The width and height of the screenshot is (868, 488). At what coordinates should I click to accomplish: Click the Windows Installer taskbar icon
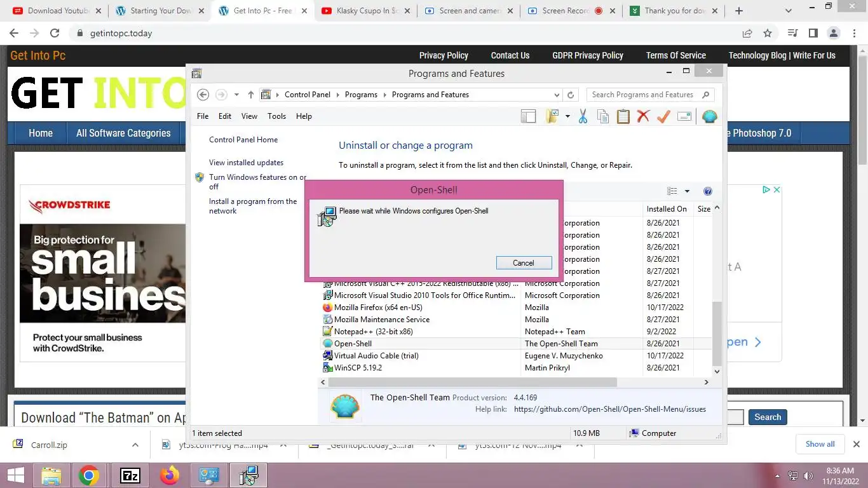pos(248,475)
